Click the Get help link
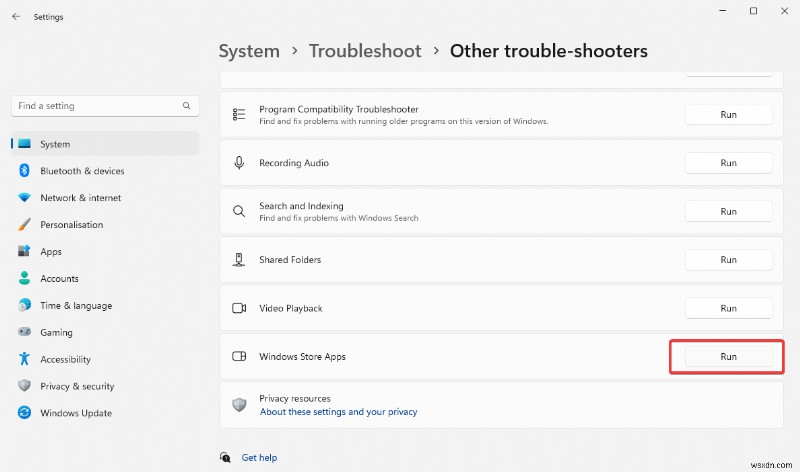The height and width of the screenshot is (472, 800). [259, 458]
